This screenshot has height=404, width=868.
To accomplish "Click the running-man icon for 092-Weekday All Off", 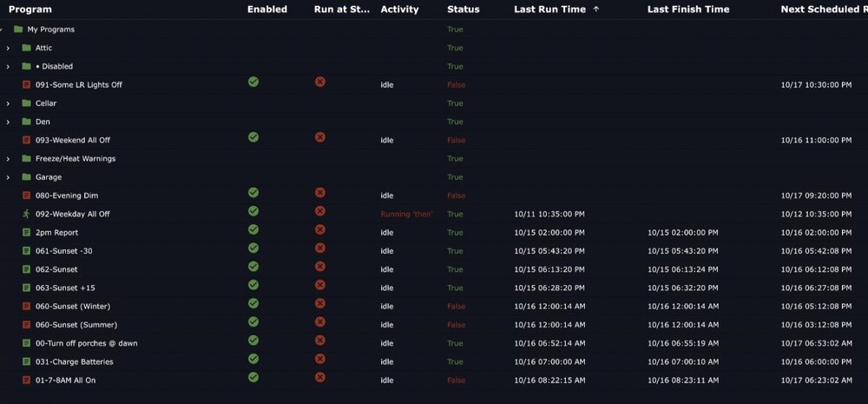I will tap(26, 214).
